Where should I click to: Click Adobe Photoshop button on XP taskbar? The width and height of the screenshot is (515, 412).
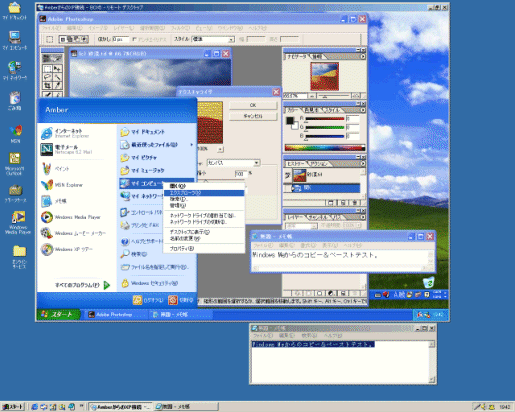[115, 314]
